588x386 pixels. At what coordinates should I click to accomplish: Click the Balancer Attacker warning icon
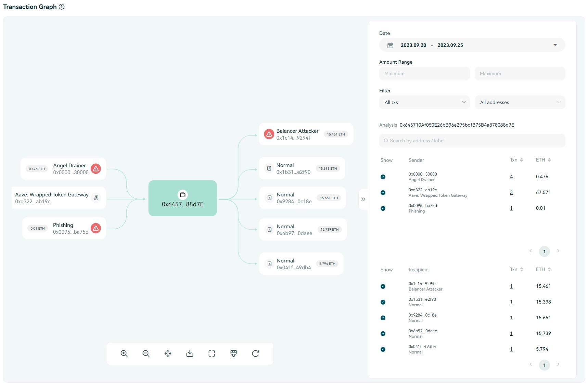click(x=269, y=134)
